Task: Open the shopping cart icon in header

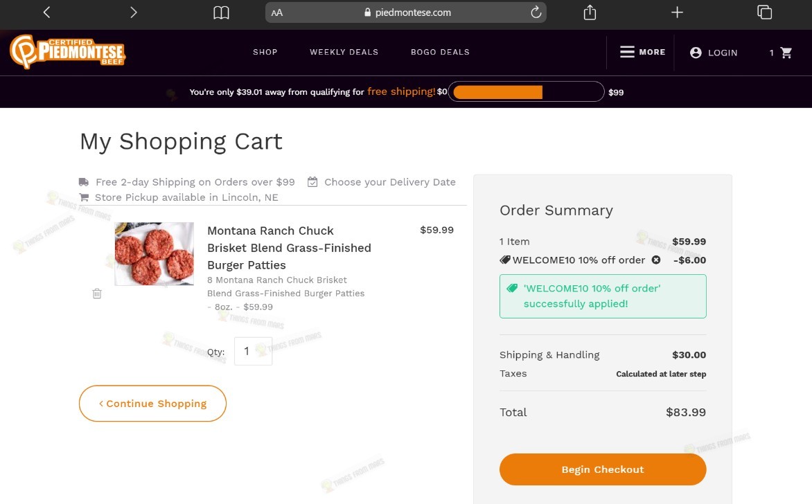Action: (786, 52)
